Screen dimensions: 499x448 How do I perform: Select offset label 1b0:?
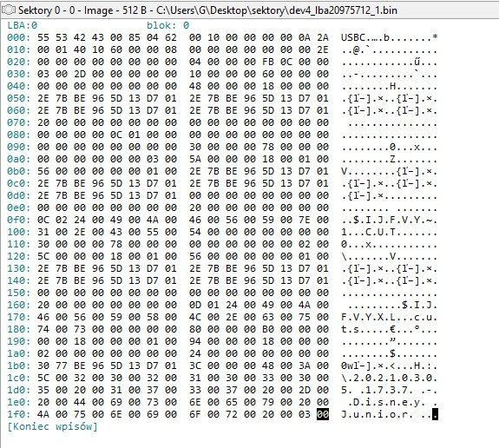pyautogui.click(x=19, y=366)
